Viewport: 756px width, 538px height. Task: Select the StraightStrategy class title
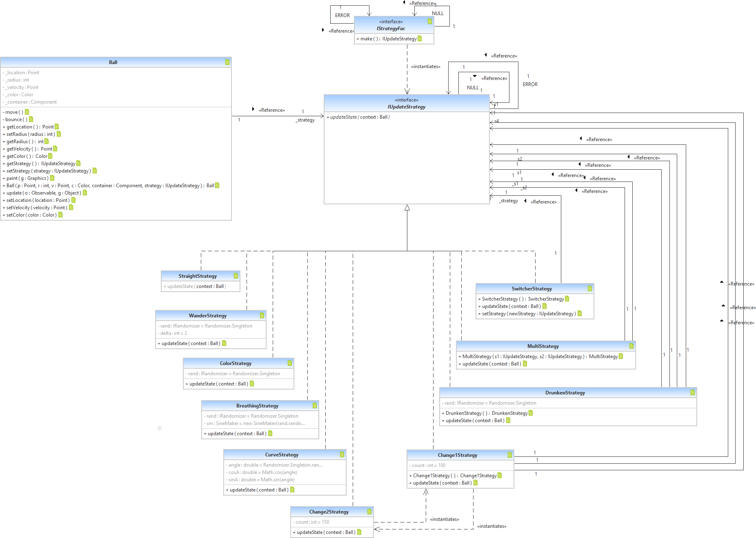[198, 276]
